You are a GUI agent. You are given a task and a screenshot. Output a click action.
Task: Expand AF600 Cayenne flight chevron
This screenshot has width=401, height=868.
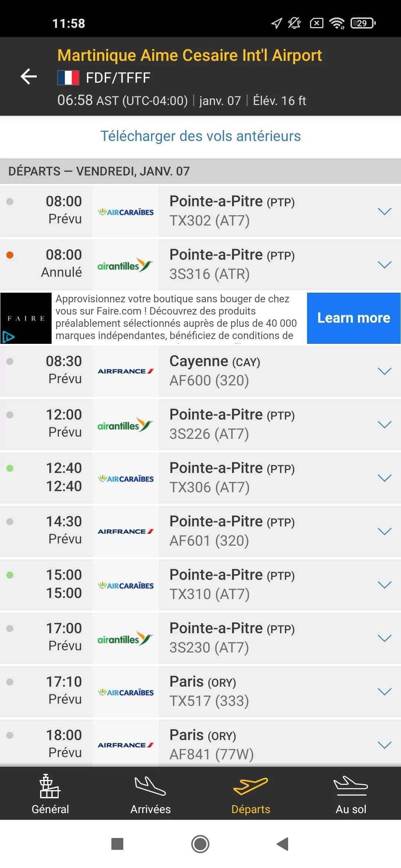click(x=385, y=371)
